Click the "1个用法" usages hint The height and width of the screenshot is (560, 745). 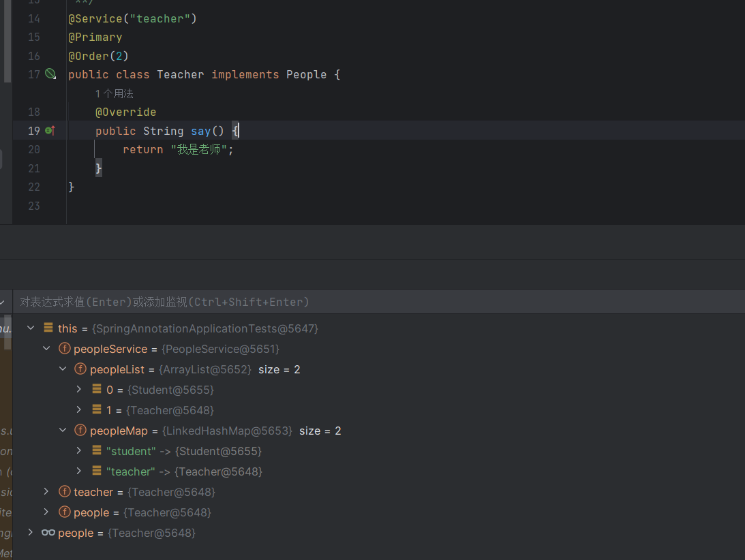point(115,93)
